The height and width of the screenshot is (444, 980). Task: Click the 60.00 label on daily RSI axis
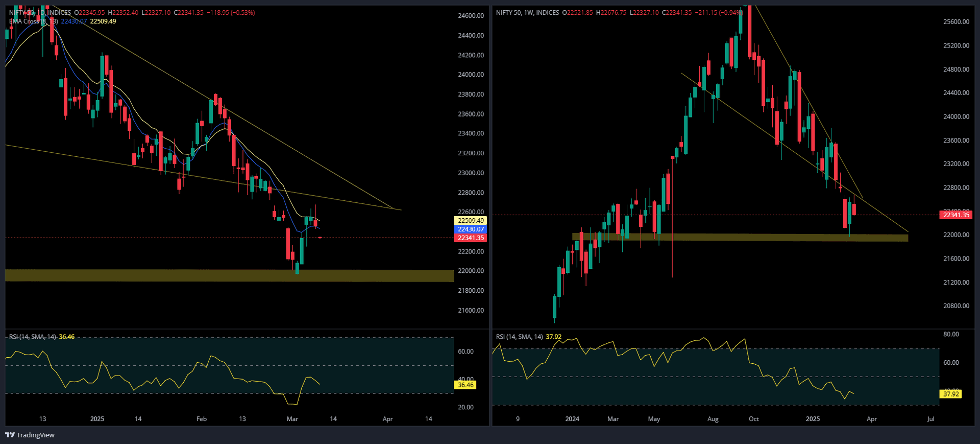[x=465, y=352]
